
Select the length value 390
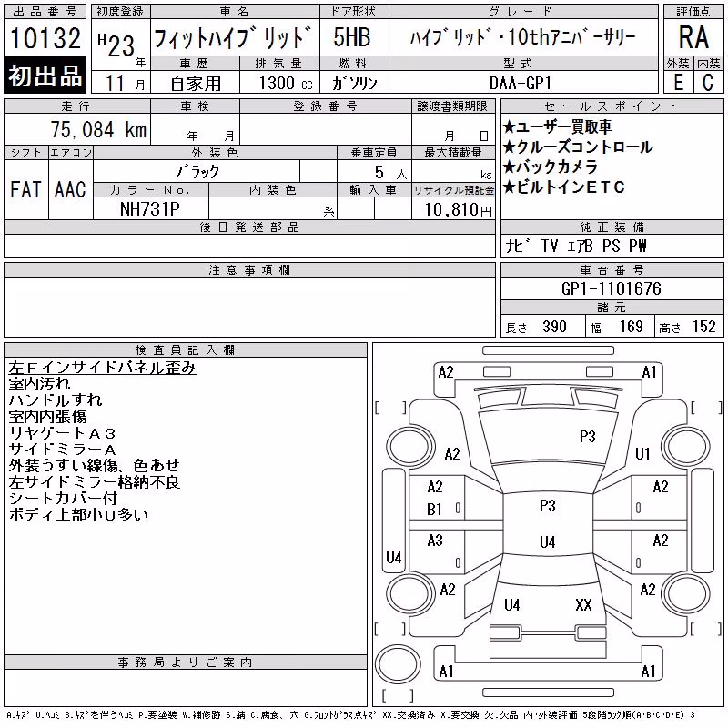[x=554, y=327]
